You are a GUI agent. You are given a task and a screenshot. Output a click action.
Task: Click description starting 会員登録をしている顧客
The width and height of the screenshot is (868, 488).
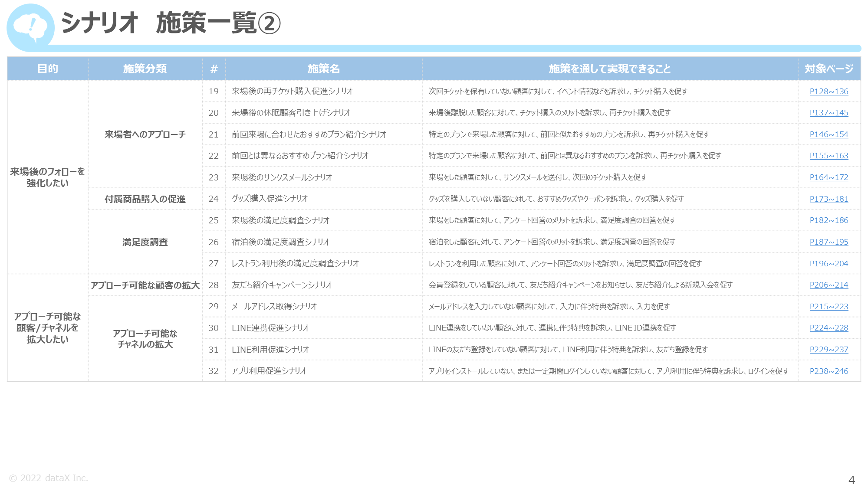coord(581,285)
